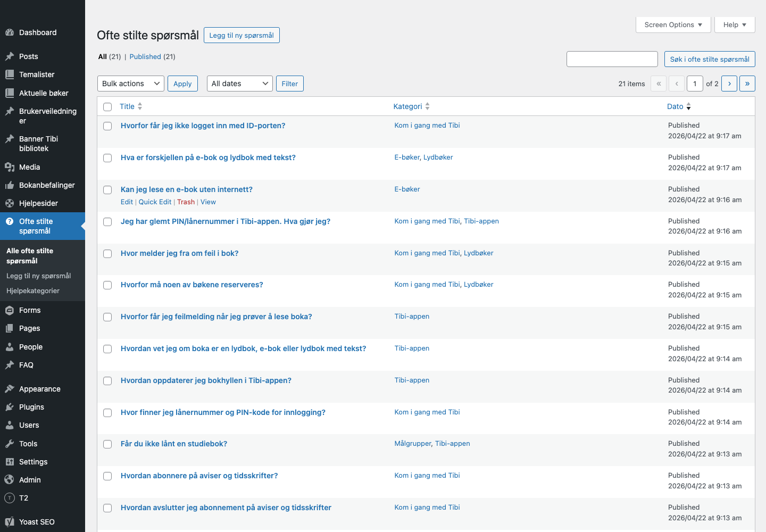Show All (21) items filter
Image resolution: width=766 pixels, height=532 pixels.
[103, 56]
